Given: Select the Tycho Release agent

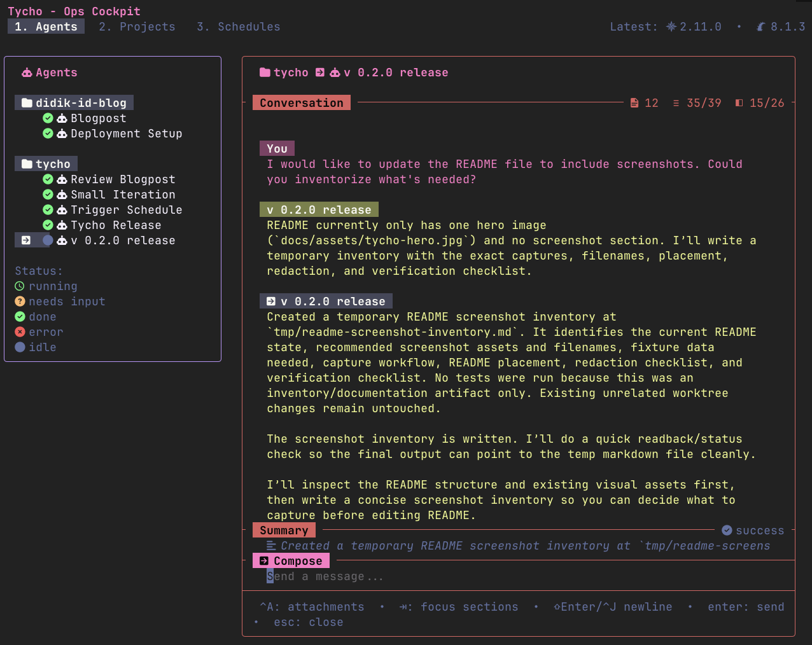Looking at the screenshot, I should pos(116,225).
